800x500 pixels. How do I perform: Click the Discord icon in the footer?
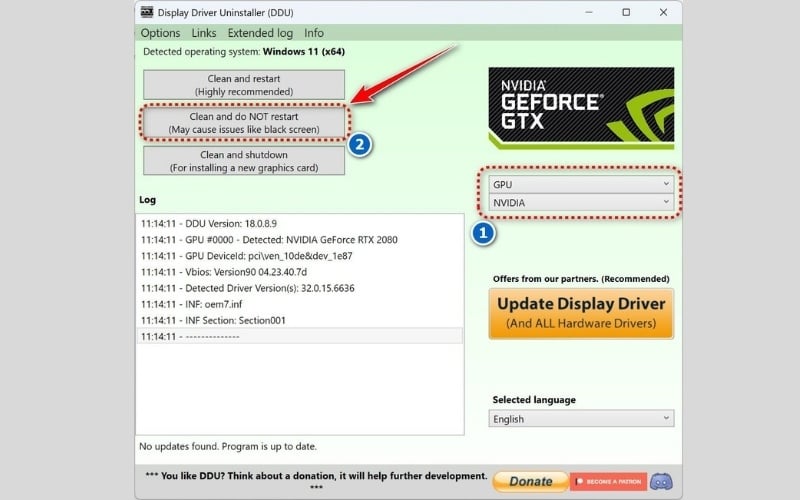[661, 481]
